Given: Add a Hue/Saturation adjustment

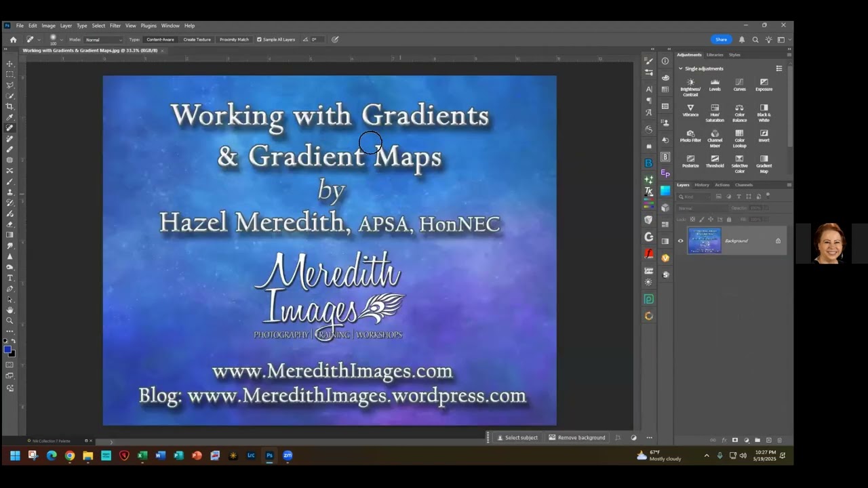Looking at the screenshot, I should [x=715, y=113].
